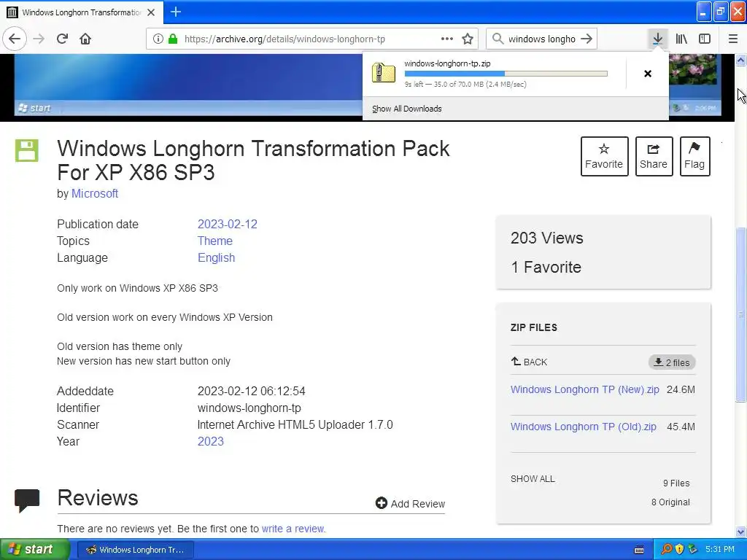Download all with the 2 files button
This screenshot has height=560, width=747.
click(x=672, y=362)
